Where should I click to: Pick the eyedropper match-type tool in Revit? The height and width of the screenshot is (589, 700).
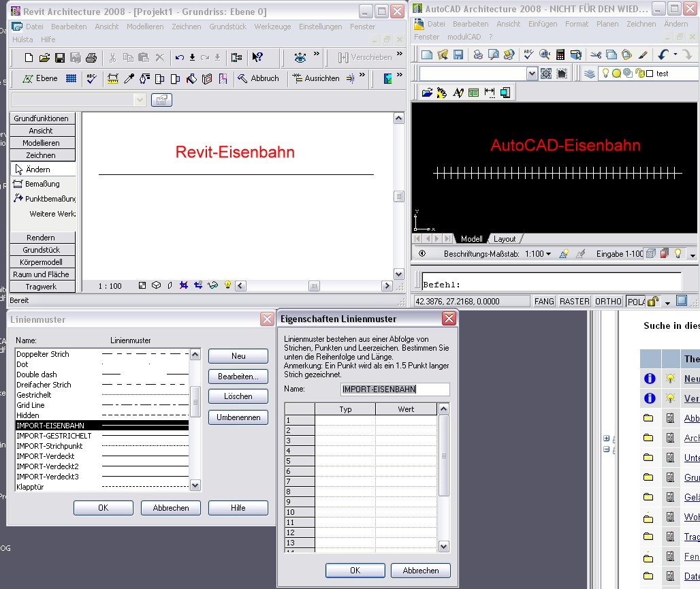point(129,78)
